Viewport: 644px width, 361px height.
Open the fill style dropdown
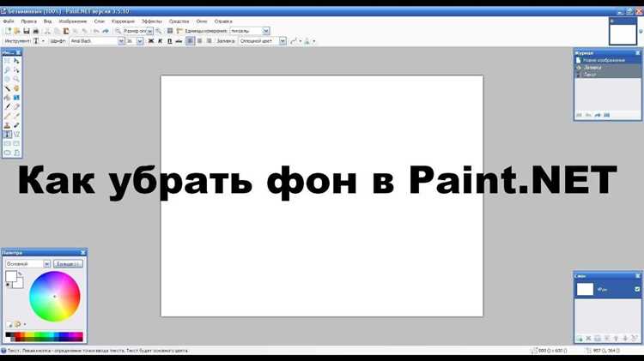click(x=283, y=41)
